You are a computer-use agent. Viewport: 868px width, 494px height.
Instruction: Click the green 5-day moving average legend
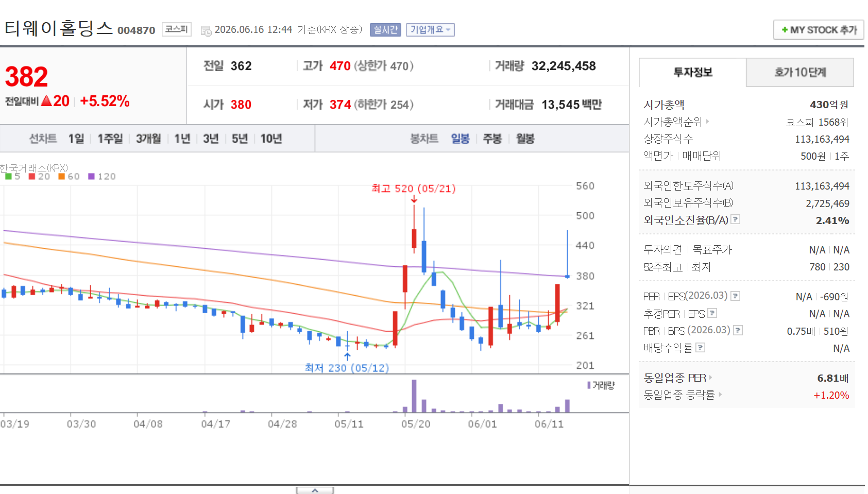tap(12, 176)
